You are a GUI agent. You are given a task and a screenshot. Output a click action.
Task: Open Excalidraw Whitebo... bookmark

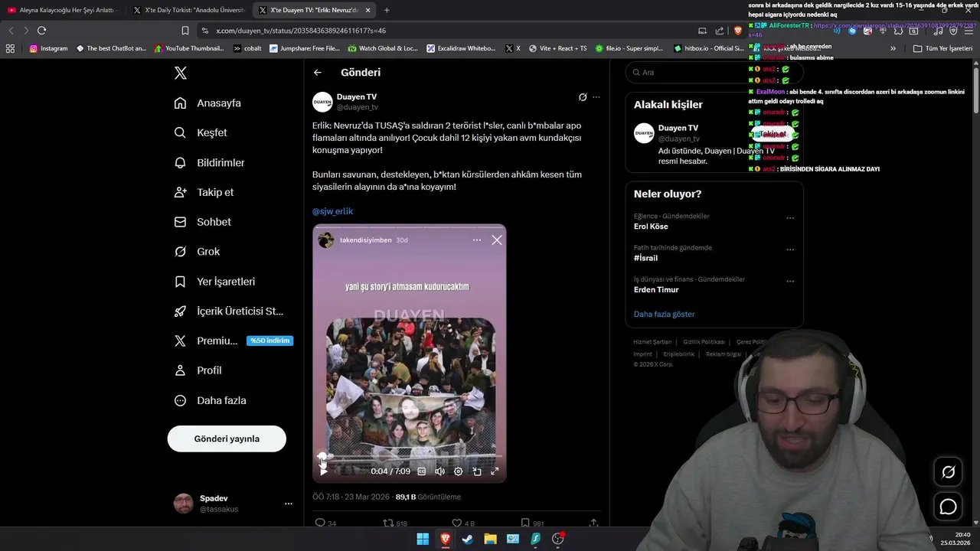coord(461,48)
